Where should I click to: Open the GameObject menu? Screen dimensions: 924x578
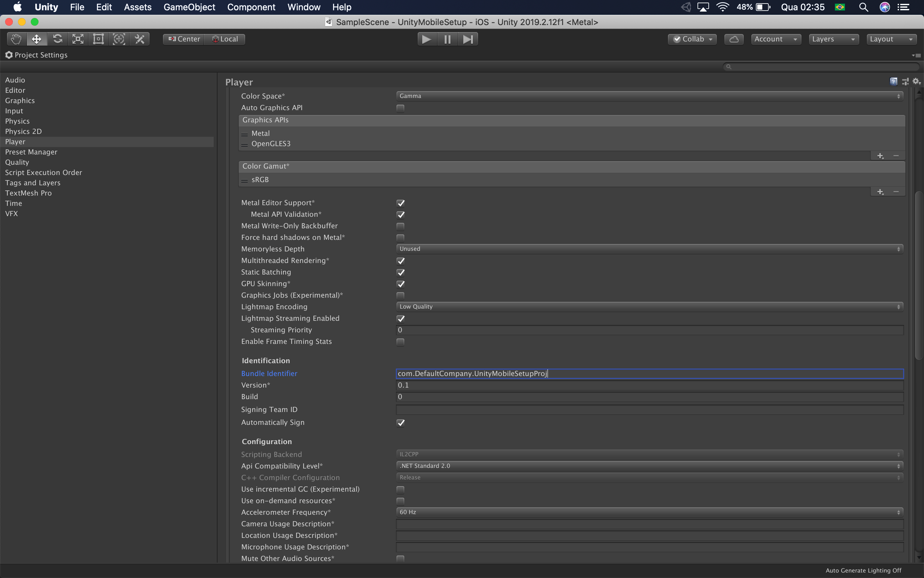coord(189,7)
